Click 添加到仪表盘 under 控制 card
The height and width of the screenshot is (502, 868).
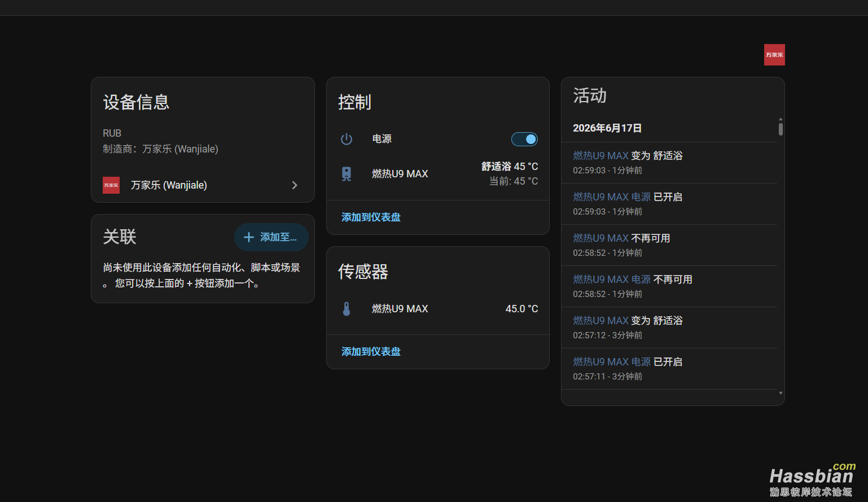371,217
